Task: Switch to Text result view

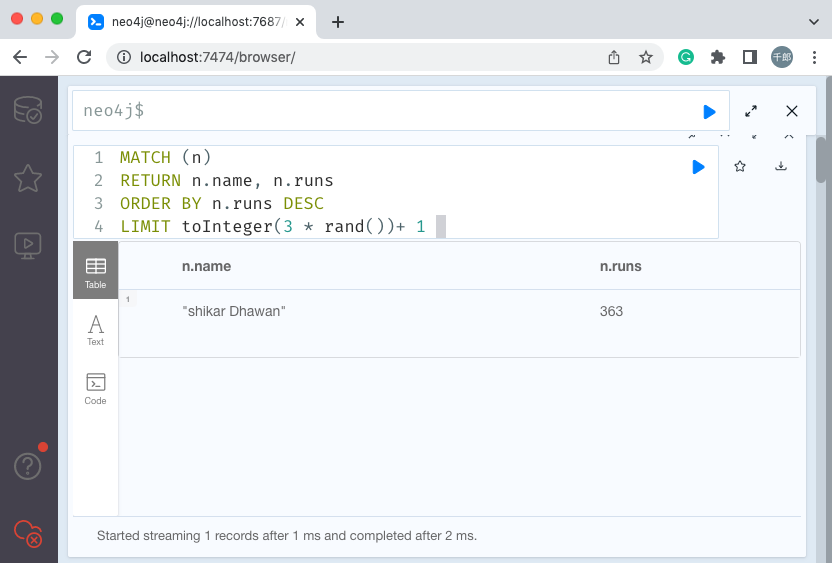Action: 96,330
